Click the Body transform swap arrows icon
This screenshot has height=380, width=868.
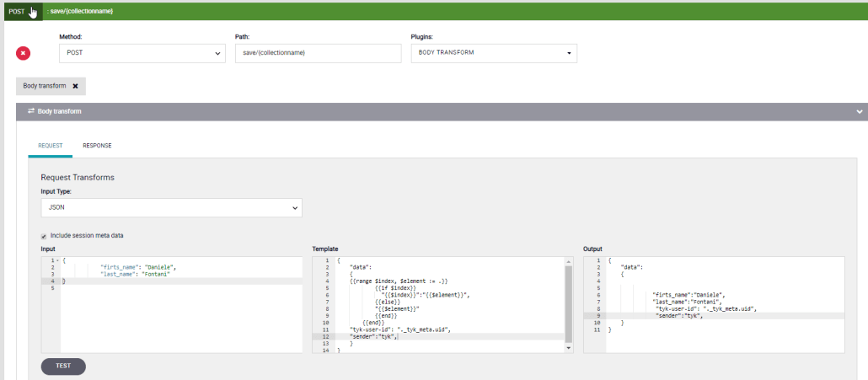click(x=30, y=111)
